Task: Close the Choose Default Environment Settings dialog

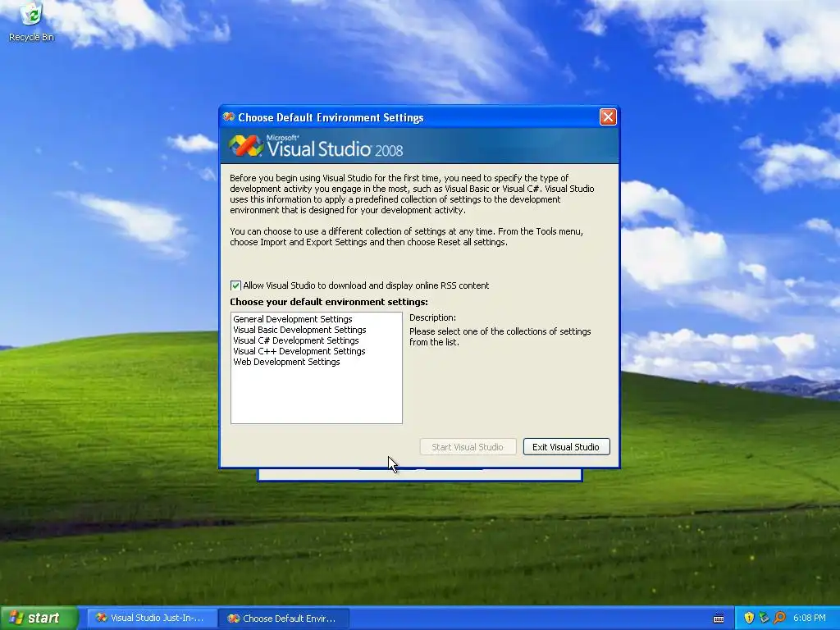Action: click(x=608, y=116)
